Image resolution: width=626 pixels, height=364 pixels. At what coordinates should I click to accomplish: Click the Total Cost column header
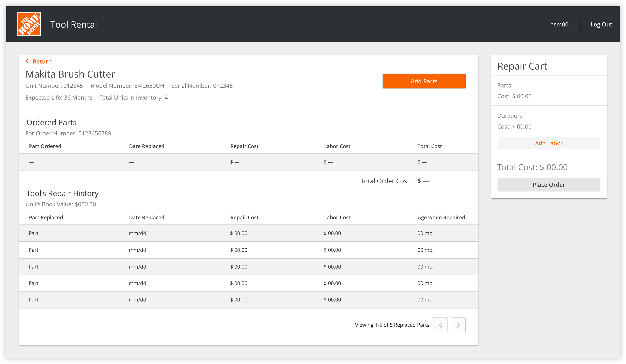[x=430, y=146]
